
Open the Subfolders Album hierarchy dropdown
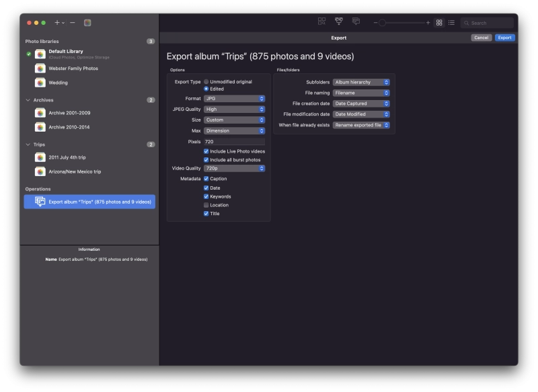coord(361,82)
